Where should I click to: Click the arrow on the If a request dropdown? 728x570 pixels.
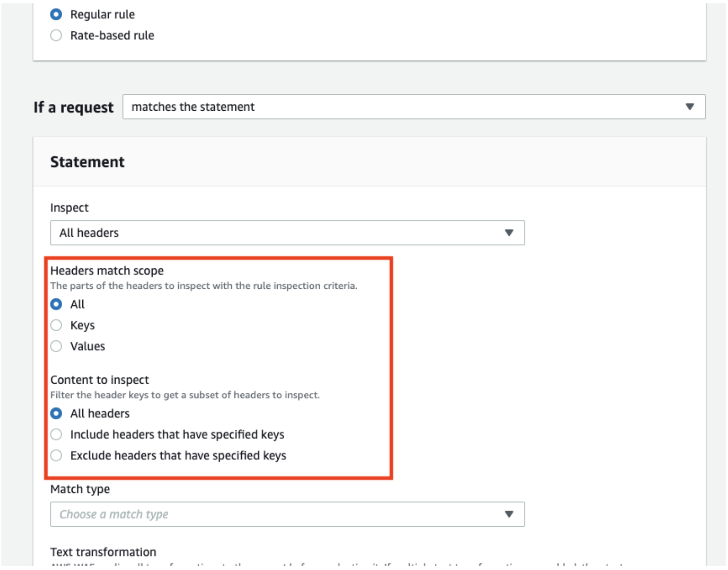(x=689, y=107)
